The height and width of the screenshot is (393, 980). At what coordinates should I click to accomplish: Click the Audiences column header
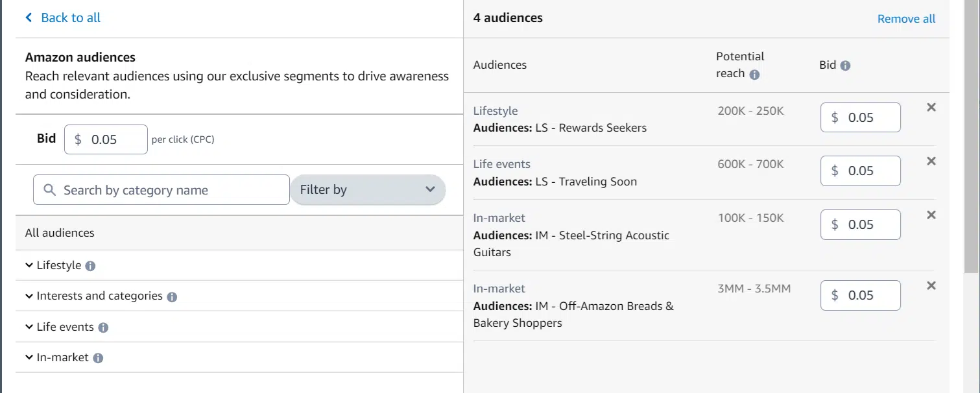pos(500,65)
